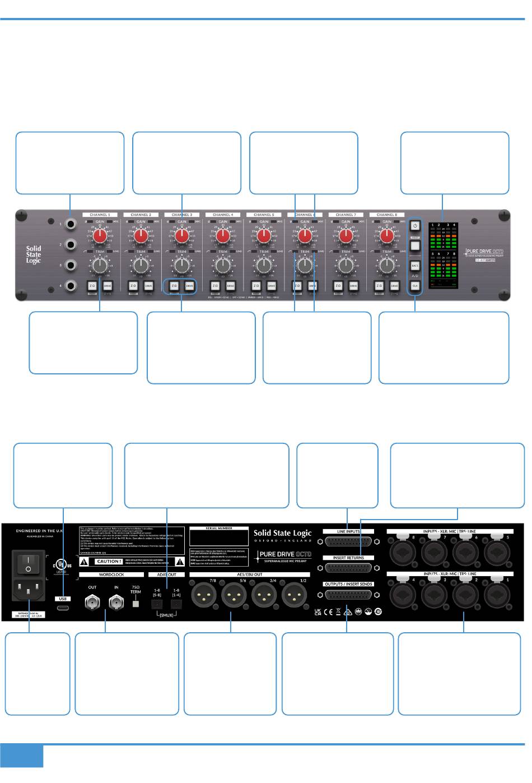Click the ENGINEERED IN THE U.K. text
The height and width of the screenshot is (783, 532).
pyautogui.click(x=39, y=530)
